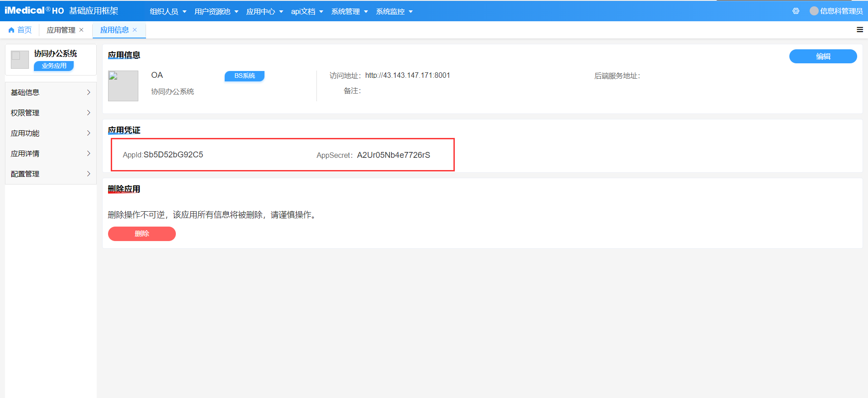Open the 组织人员 dropdown menu

pyautogui.click(x=168, y=11)
